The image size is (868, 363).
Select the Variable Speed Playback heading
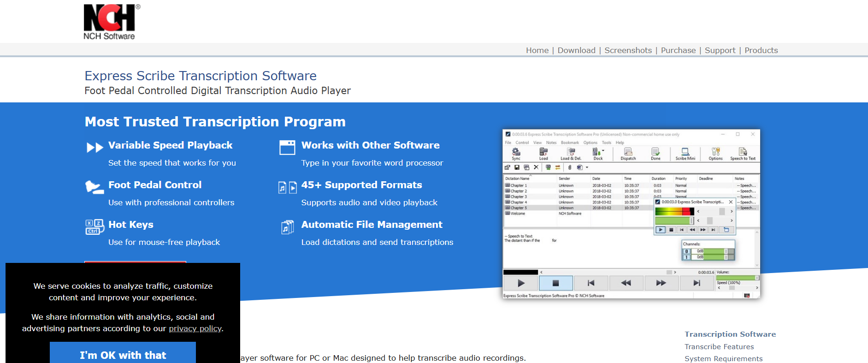(170, 145)
